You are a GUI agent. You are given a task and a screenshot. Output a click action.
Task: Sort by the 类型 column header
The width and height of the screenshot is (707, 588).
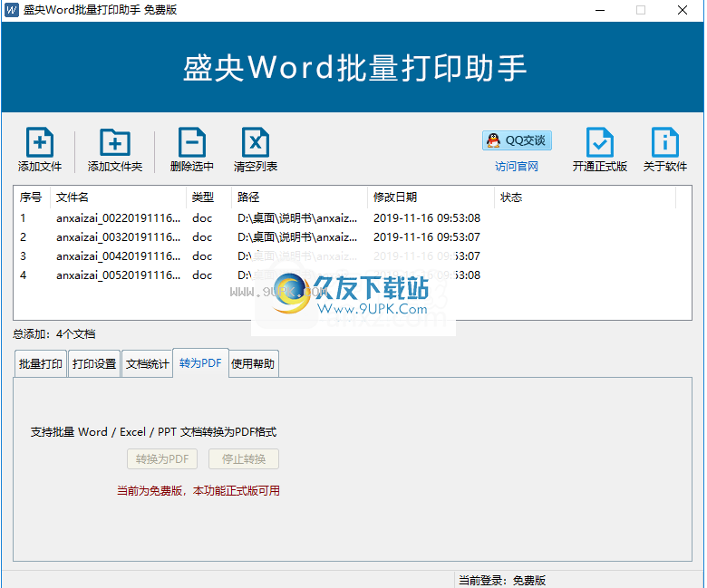[x=209, y=198]
